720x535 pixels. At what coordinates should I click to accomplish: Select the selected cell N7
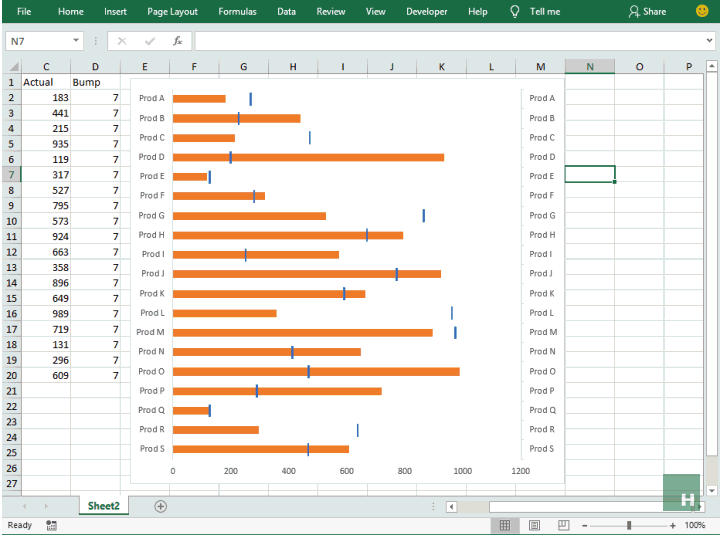[x=590, y=175]
